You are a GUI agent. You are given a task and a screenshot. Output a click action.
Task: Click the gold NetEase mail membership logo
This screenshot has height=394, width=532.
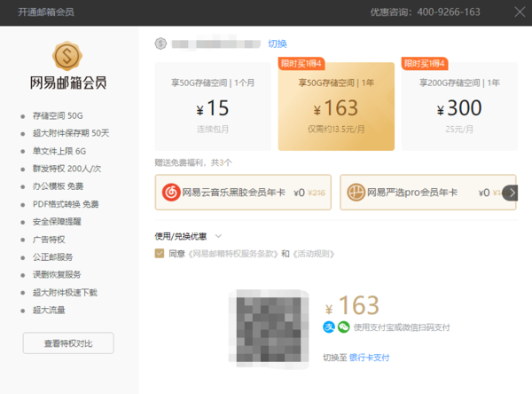68,57
